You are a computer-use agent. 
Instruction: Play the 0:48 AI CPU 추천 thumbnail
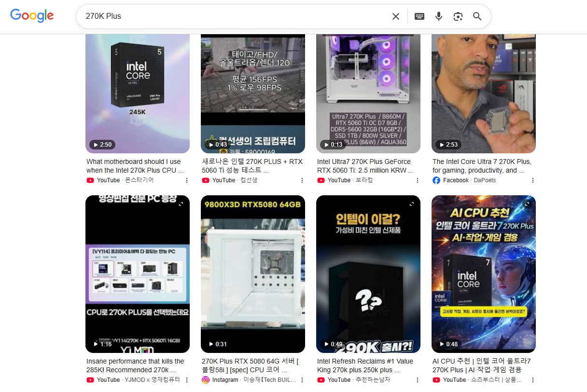[484, 274]
